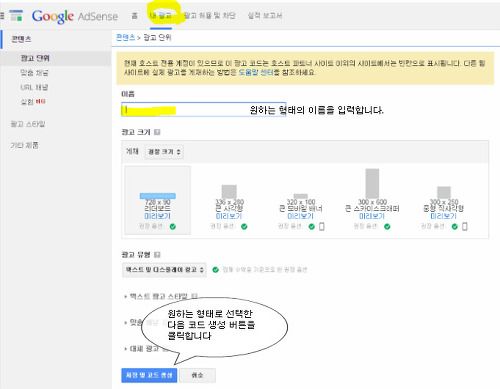This screenshot has height=389, width=500.
Task: Click the AdSense product grid icon
Action: click(x=16, y=15)
